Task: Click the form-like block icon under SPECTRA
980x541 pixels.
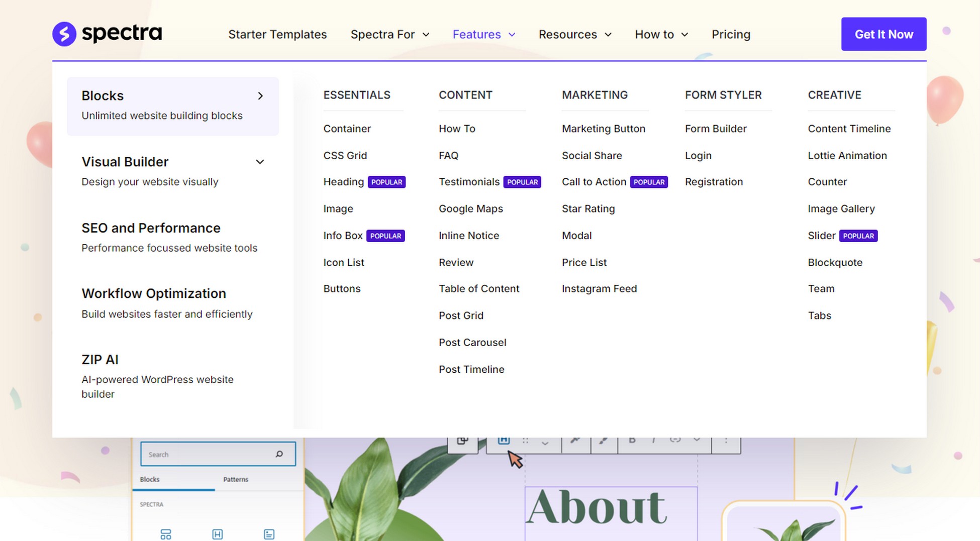Action: point(269,534)
